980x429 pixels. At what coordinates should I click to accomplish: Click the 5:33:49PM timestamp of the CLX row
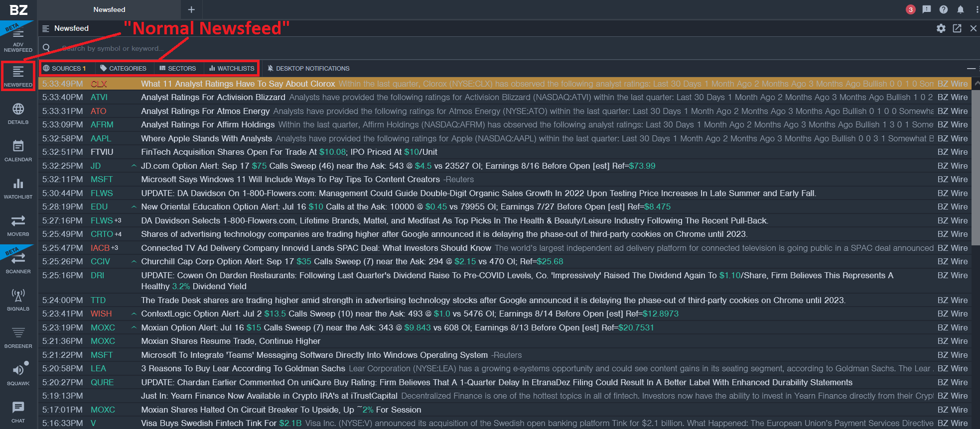tap(63, 84)
